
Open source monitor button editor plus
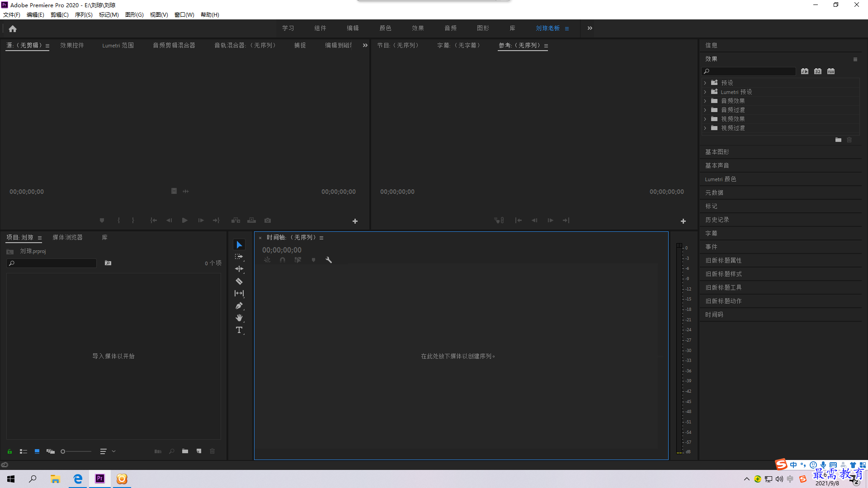[355, 221]
